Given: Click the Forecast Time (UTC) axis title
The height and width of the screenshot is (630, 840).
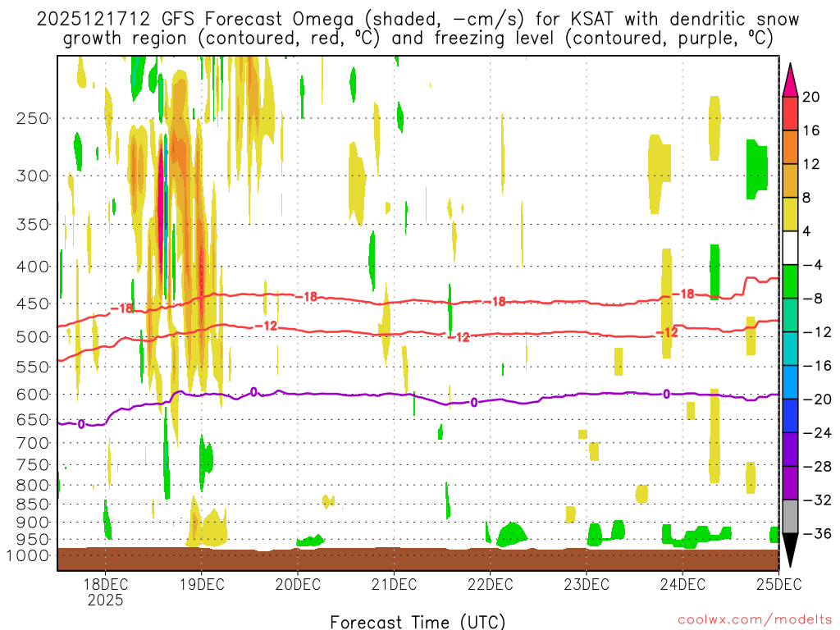Looking at the screenshot, I should 418,621.
